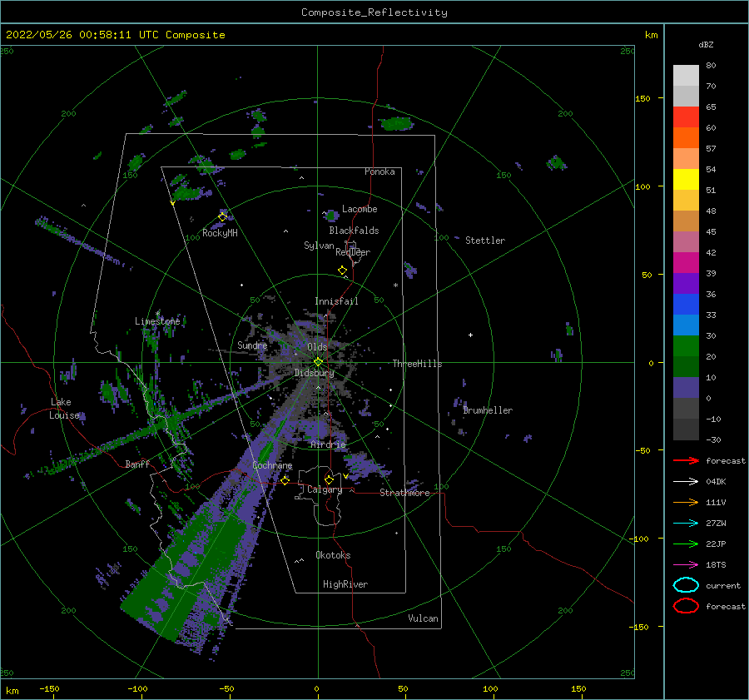Click the Composite_Reflectivity title text

[374, 12]
